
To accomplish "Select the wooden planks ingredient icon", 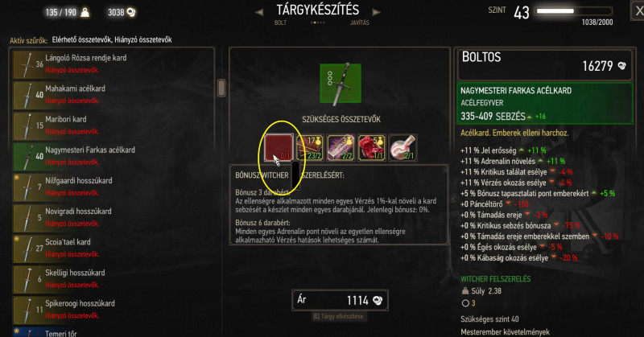I will click(x=310, y=147).
